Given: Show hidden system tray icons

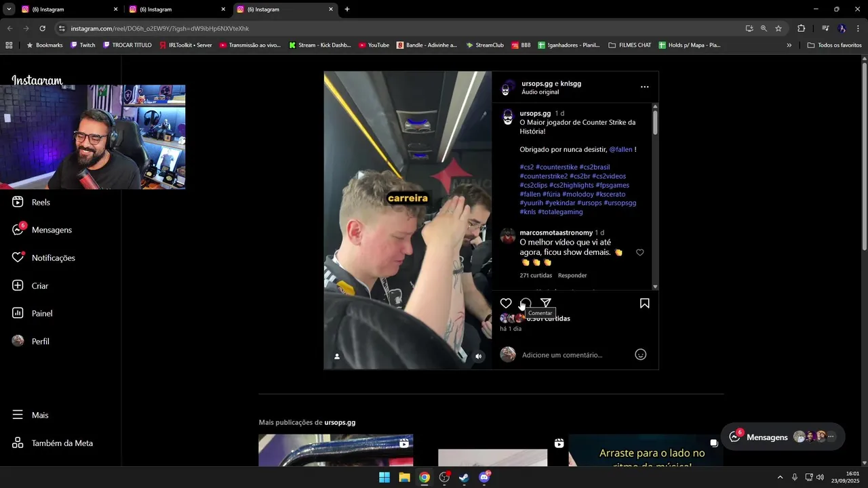Looking at the screenshot, I should 780,477.
